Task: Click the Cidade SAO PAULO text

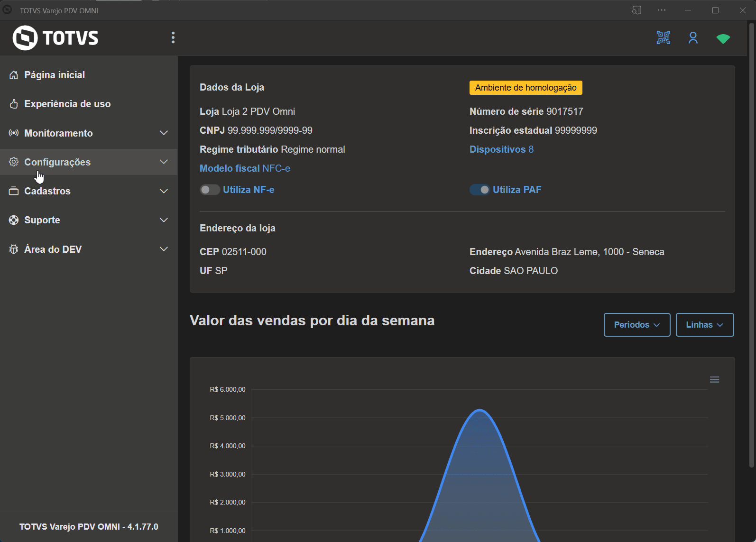Action: click(x=514, y=271)
